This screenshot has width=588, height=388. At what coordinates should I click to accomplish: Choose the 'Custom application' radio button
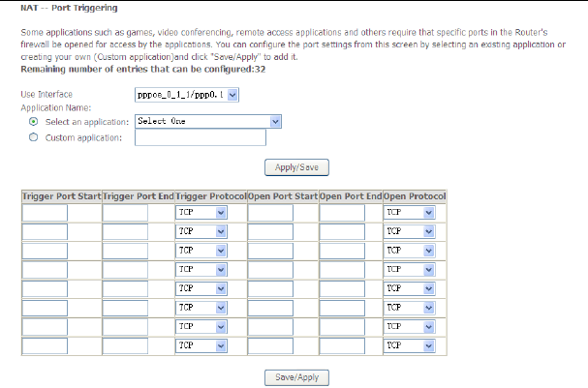coord(35,138)
